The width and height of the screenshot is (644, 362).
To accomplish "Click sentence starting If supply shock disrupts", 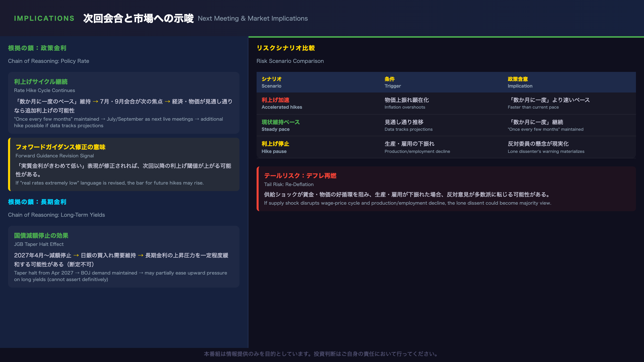I will tap(408, 203).
